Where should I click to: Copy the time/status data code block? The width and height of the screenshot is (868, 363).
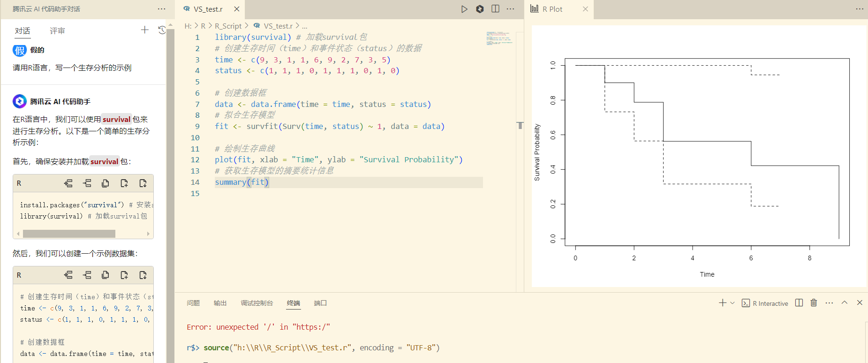(106, 275)
